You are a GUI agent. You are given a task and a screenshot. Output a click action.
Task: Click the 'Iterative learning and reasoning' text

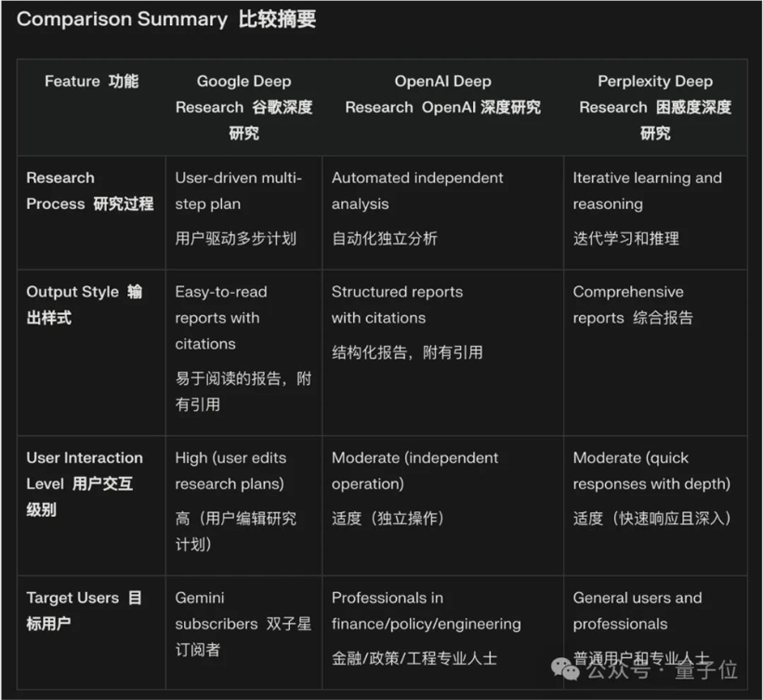[647, 191]
